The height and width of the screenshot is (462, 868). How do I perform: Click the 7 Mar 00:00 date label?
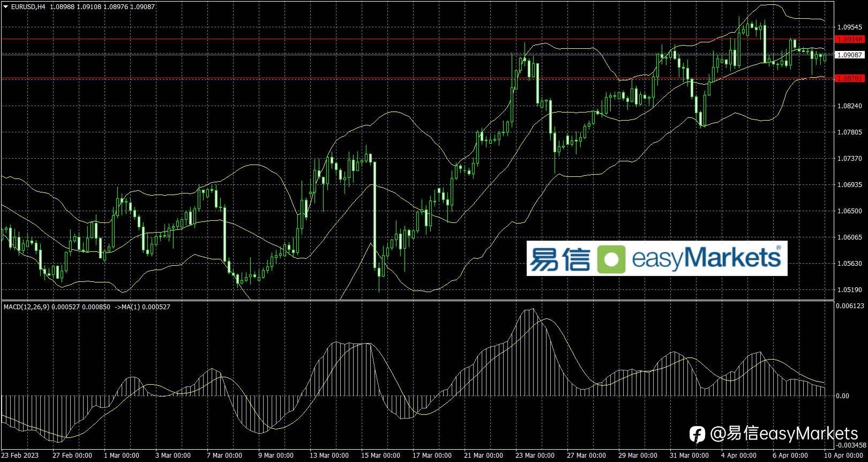coord(224,456)
